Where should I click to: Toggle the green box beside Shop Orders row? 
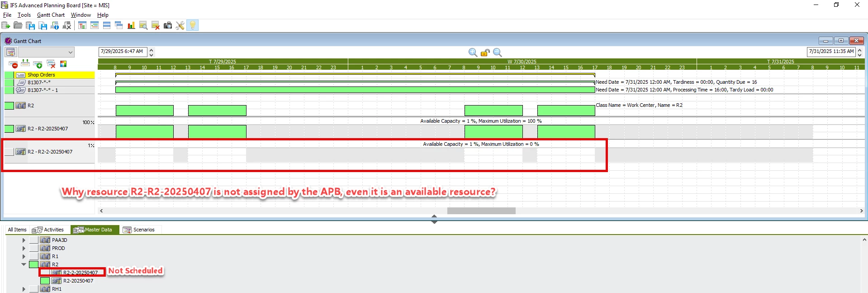pyautogui.click(x=9, y=75)
